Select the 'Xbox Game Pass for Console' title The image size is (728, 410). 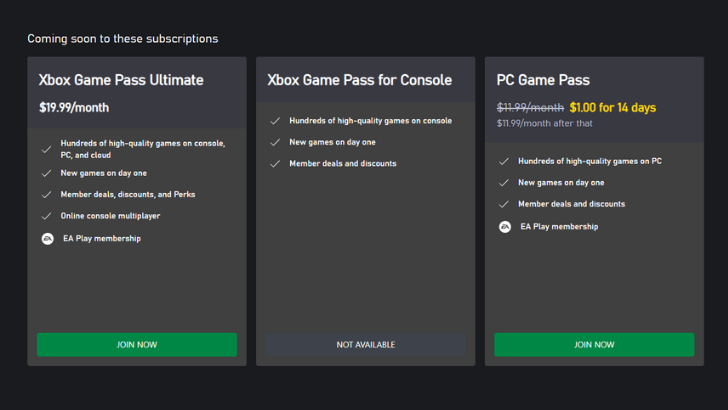359,80
